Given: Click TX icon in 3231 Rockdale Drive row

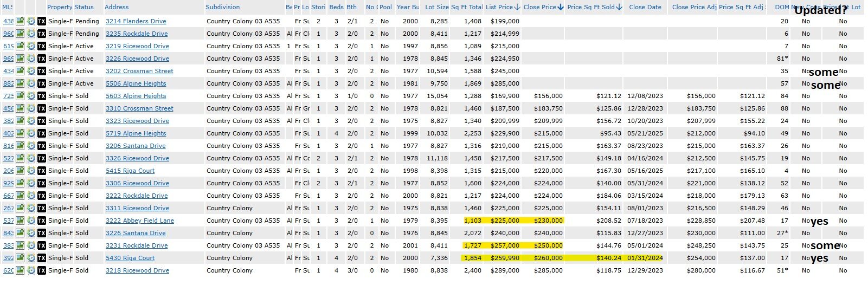Looking at the screenshot, I should pyautogui.click(x=41, y=245).
